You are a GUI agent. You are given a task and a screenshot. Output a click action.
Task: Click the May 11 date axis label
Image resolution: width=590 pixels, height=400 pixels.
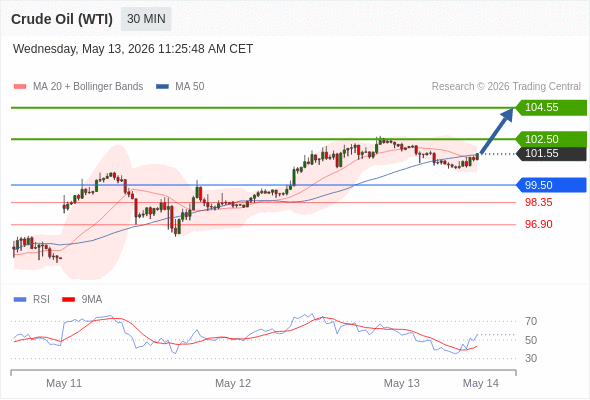pos(64,383)
